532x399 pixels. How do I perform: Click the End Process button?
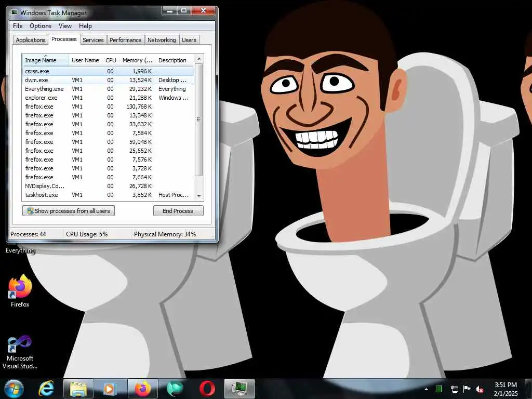coord(178,211)
